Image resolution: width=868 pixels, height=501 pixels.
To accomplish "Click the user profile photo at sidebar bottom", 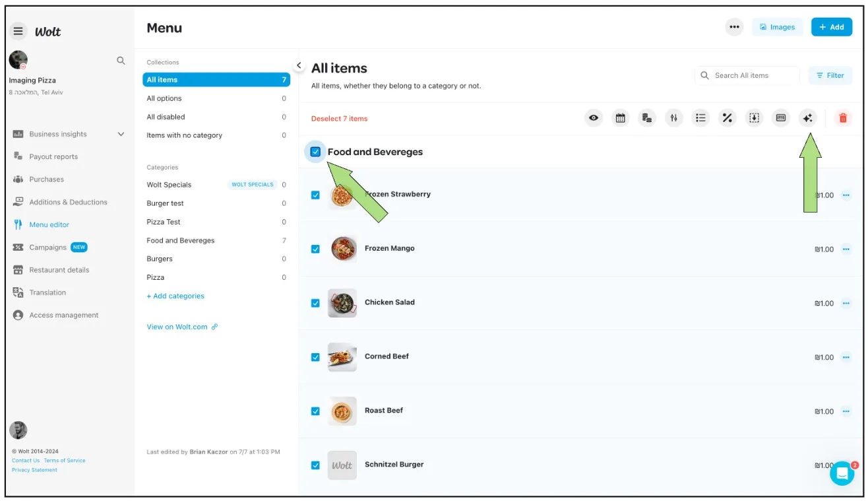I will 18,430.
